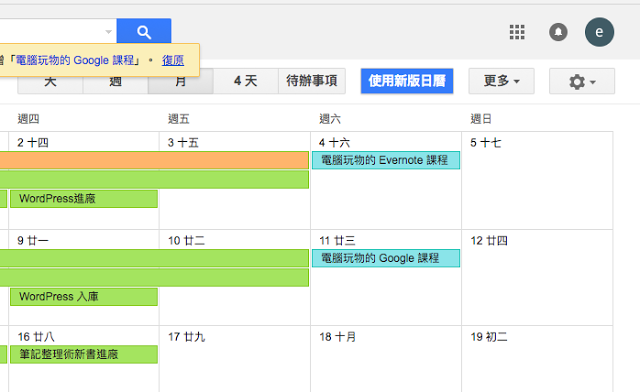Open the account avatar with letter e
Image resolution: width=640 pixels, height=392 pixels.
tap(599, 32)
